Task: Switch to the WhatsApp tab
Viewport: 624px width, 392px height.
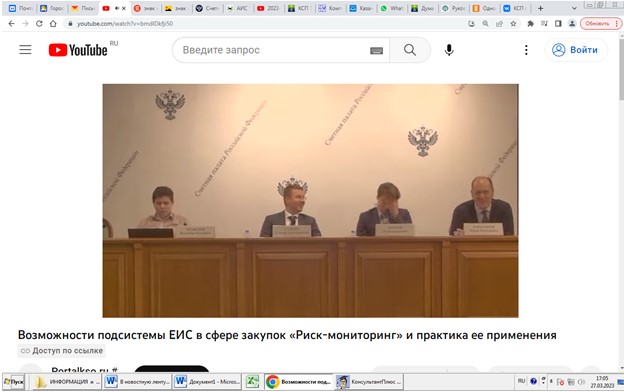Action: point(393,8)
